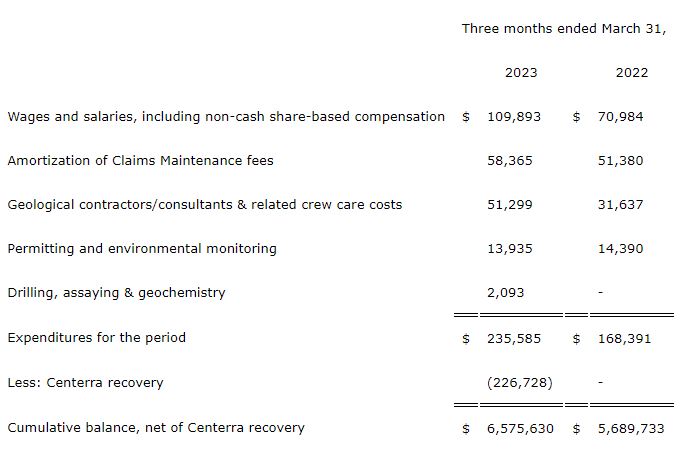The width and height of the screenshot is (691, 452).
Task: Click the 31,637 geological contractors value
Action: coord(621,205)
